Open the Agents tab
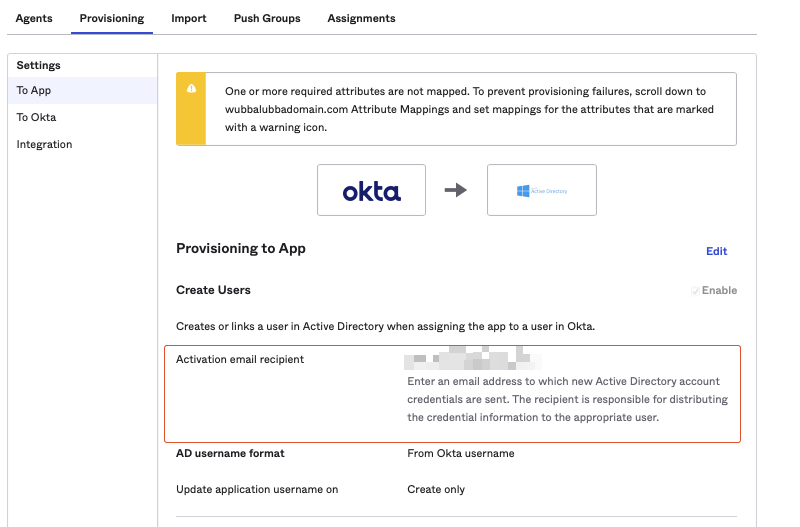The width and height of the screenshot is (800, 527). coord(34,18)
